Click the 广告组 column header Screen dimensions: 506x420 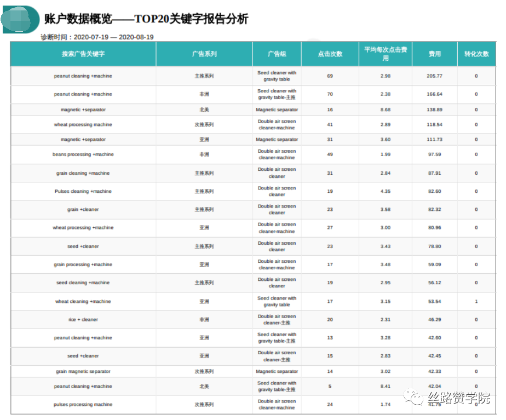277,54
